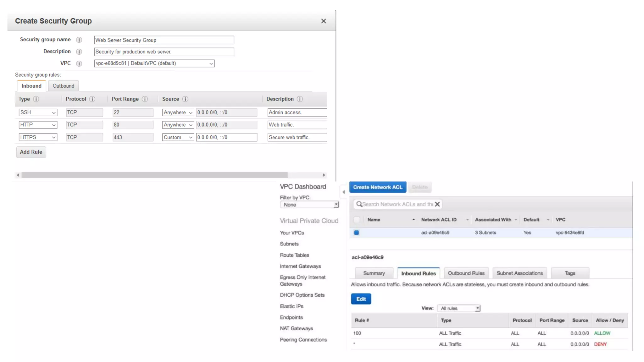Open the SSH rule type dropdown

click(x=38, y=112)
